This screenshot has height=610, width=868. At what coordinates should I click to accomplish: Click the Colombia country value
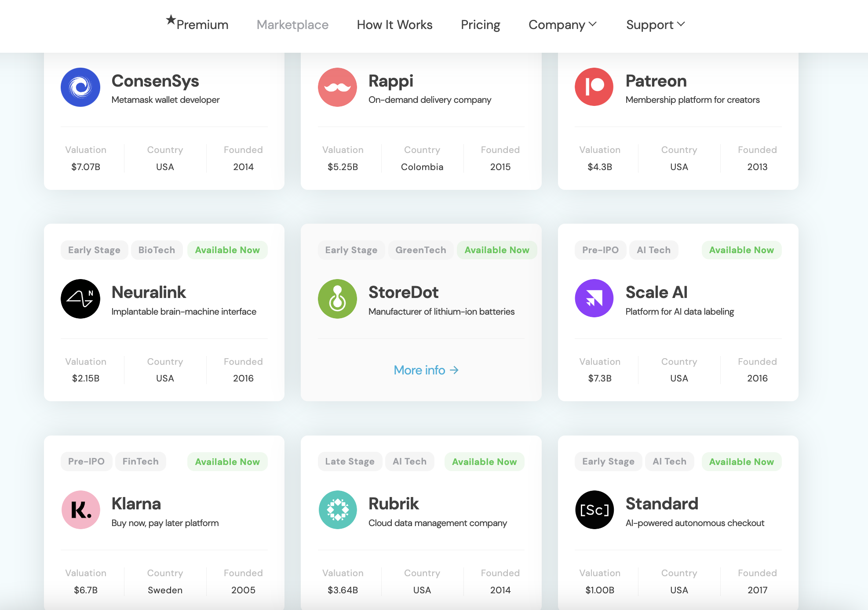(x=422, y=167)
